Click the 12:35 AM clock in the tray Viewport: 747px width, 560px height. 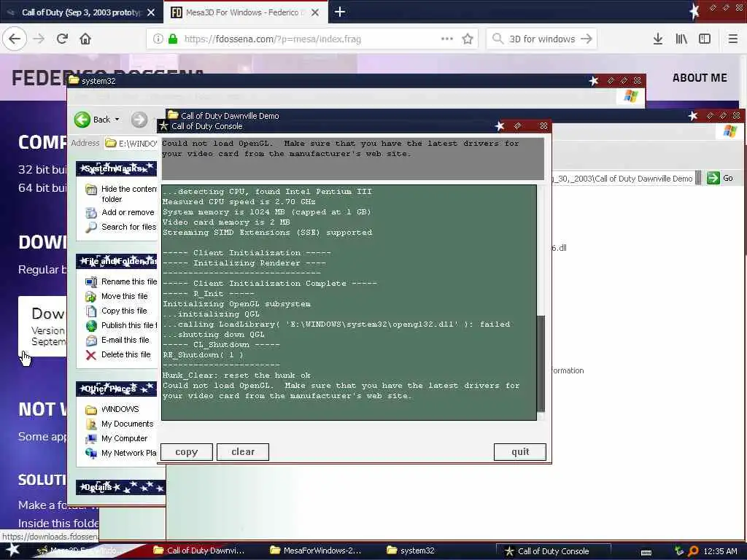tap(720, 551)
